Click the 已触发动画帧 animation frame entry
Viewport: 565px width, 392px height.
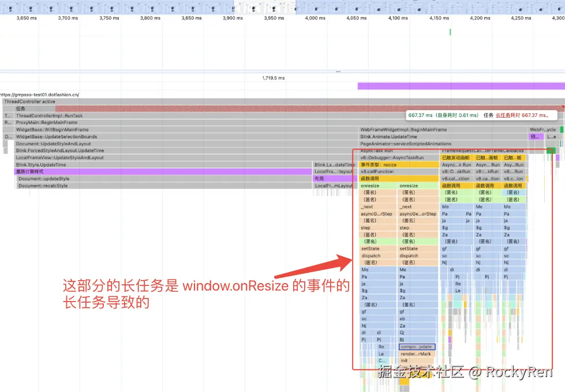point(456,157)
